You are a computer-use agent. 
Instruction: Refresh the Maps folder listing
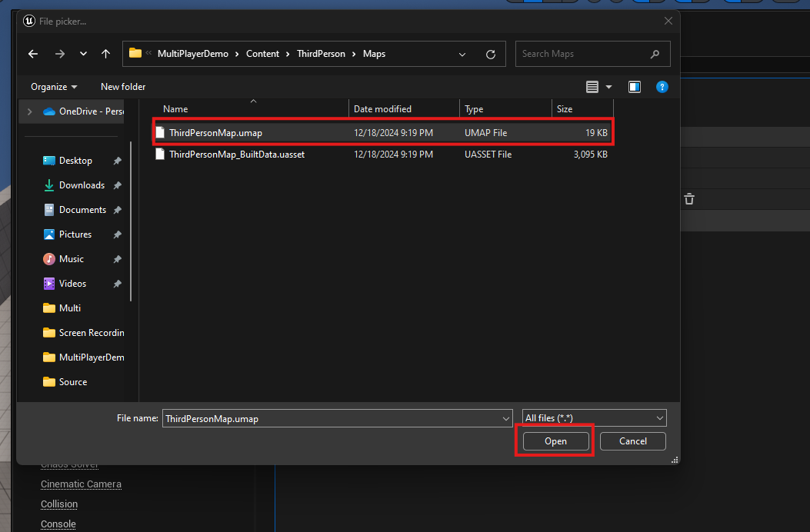(x=491, y=55)
